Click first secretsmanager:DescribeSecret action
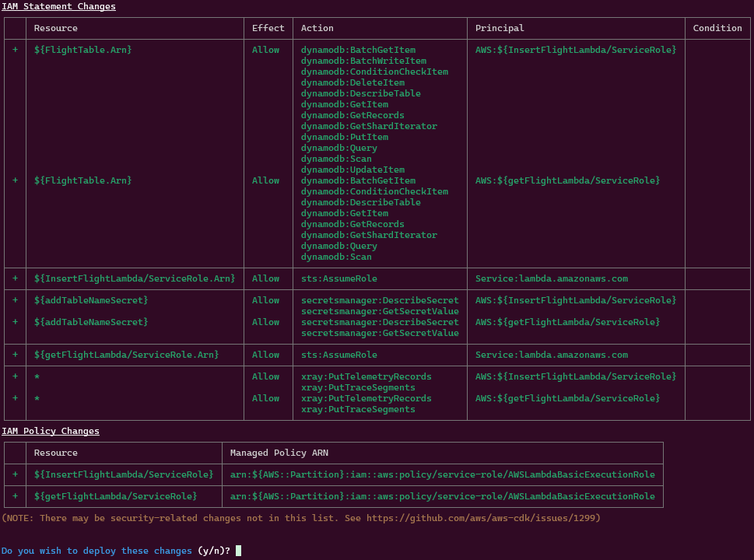The width and height of the screenshot is (754, 560). tap(380, 300)
